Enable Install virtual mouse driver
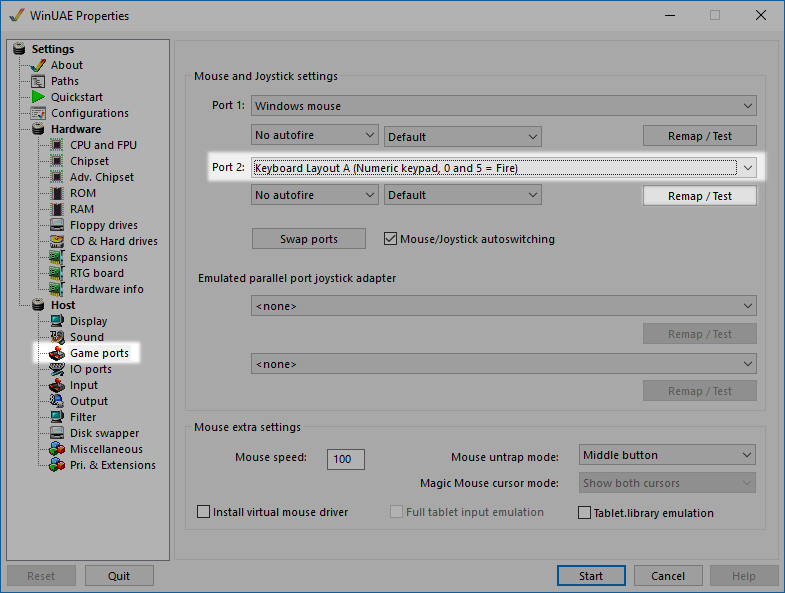This screenshot has width=785, height=593. pos(205,512)
